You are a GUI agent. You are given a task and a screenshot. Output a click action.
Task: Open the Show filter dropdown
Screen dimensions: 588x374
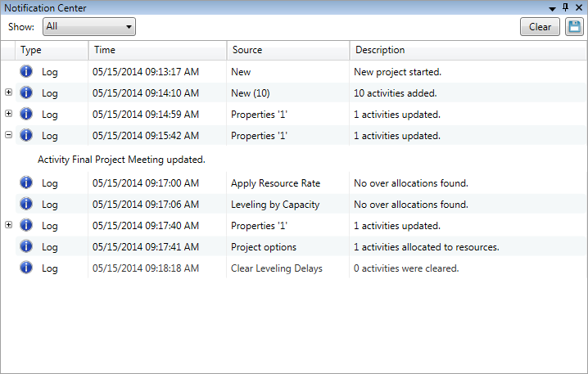89,27
